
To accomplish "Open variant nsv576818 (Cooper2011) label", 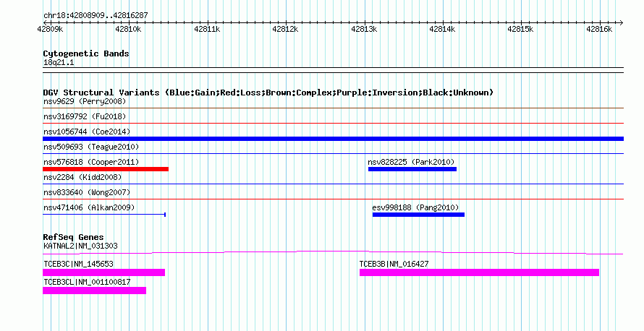I will coord(91,162).
